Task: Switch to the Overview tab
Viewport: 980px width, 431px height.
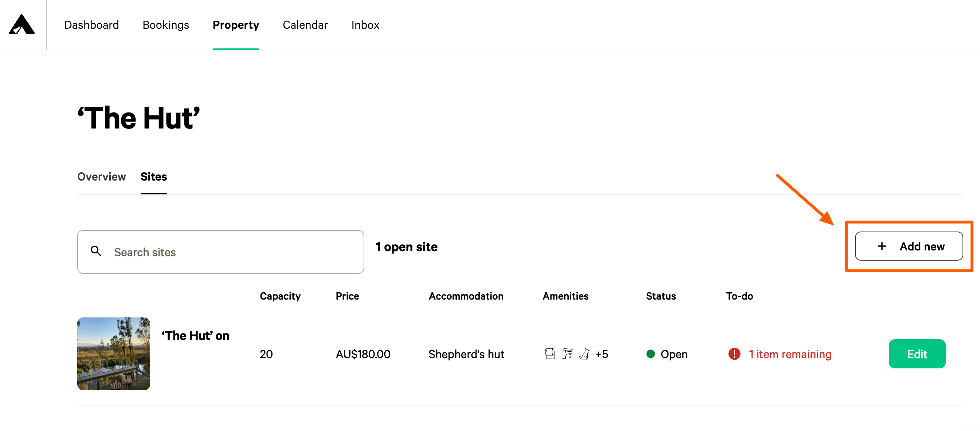Action: tap(101, 176)
